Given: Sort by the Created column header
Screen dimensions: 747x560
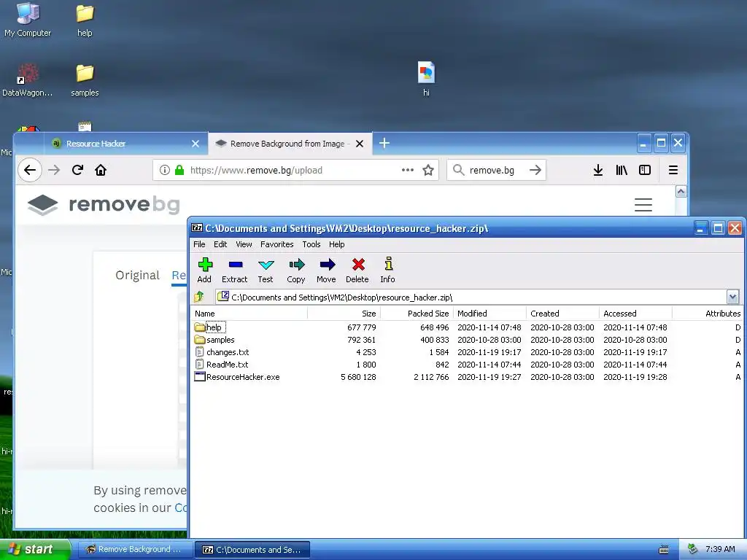Looking at the screenshot, I should point(562,314).
